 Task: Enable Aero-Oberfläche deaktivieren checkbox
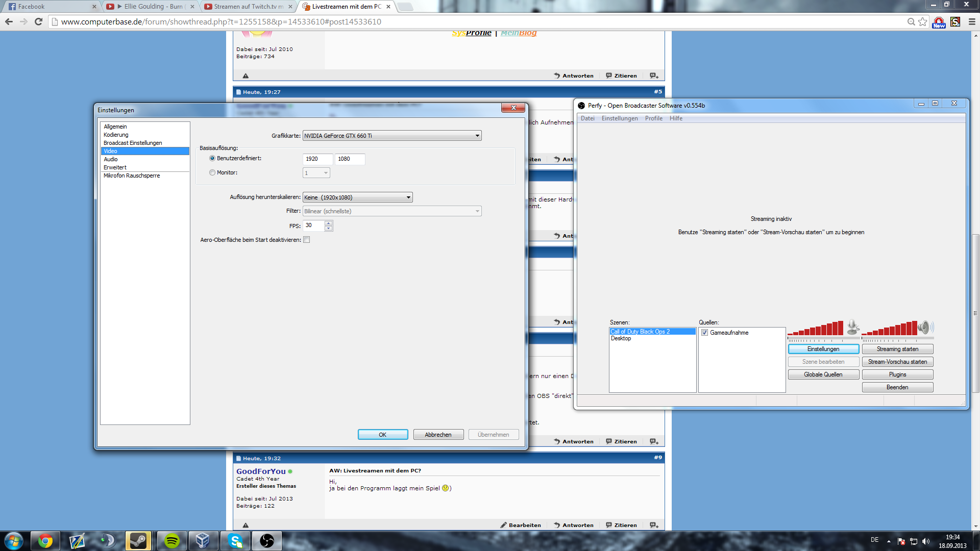click(x=307, y=240)
